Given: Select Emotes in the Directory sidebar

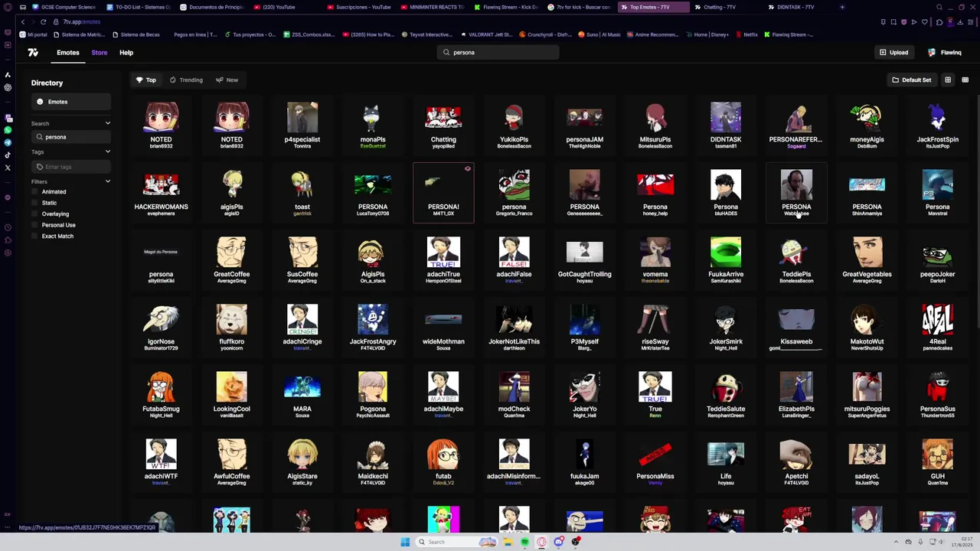Looking at the screenshot, I should [70, 102].
